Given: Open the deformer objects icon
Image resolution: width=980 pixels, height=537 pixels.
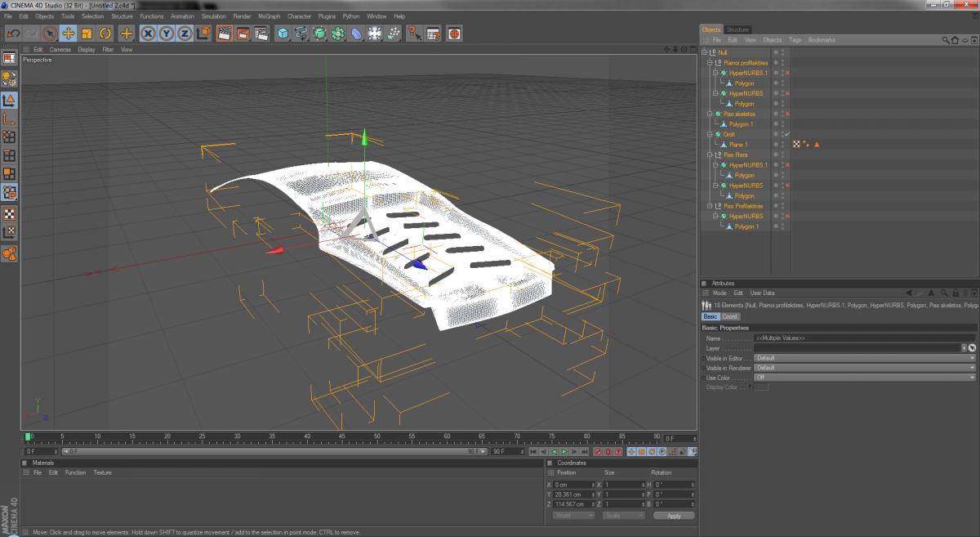Looking at the screenshot, I should pyautogui.click(x=357, y=34).
